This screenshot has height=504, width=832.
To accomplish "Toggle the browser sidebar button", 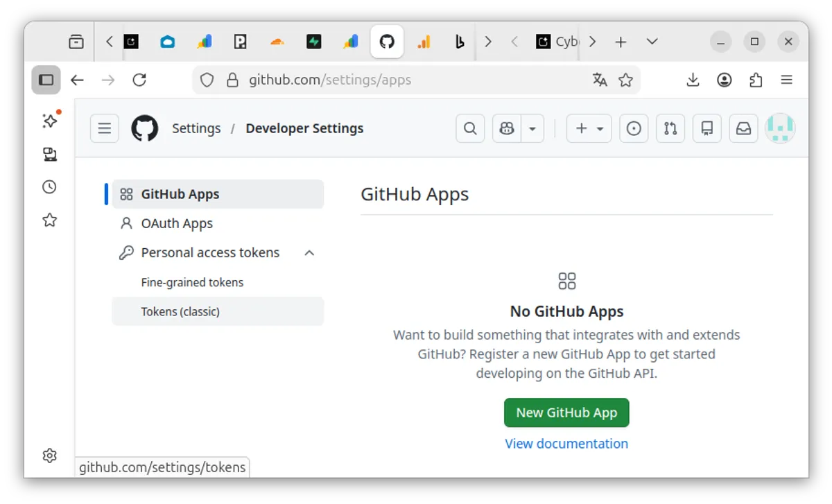I will 46,80.
